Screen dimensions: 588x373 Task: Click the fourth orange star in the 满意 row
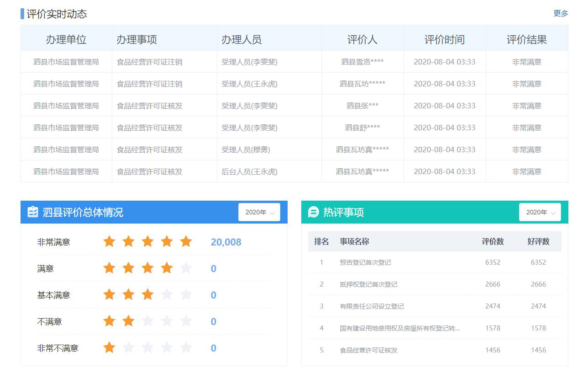pos(167,268)
